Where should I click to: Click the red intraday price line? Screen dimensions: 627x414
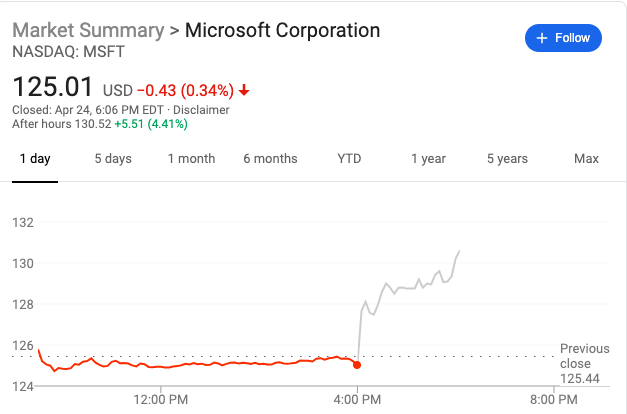[x=200, y=365]
